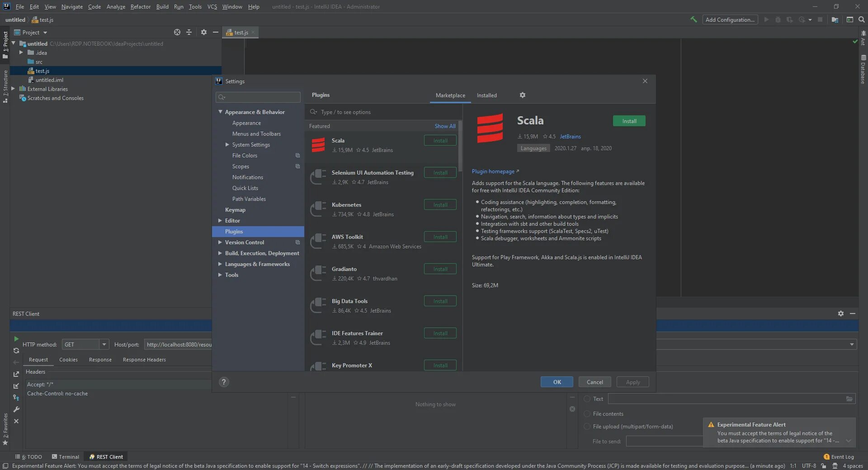
Task: Select the File upload (multipart/form-data) option
Action: pos(587,426)
